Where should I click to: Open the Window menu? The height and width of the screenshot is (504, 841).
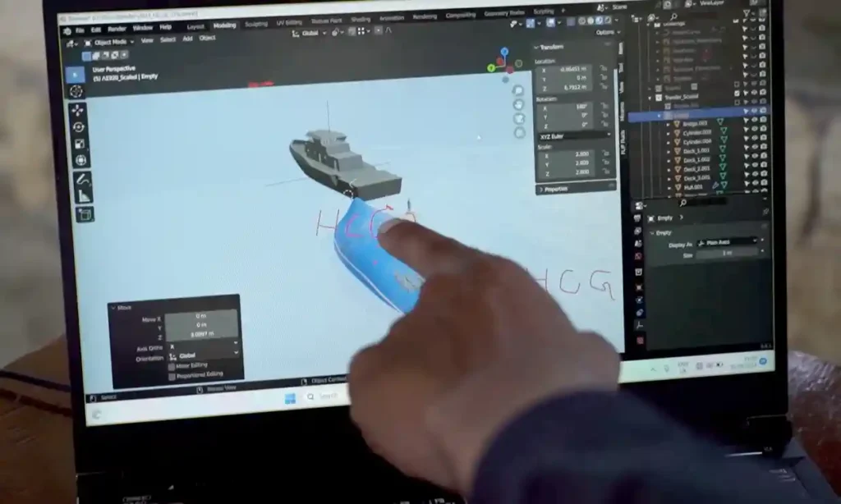point(143,28)
